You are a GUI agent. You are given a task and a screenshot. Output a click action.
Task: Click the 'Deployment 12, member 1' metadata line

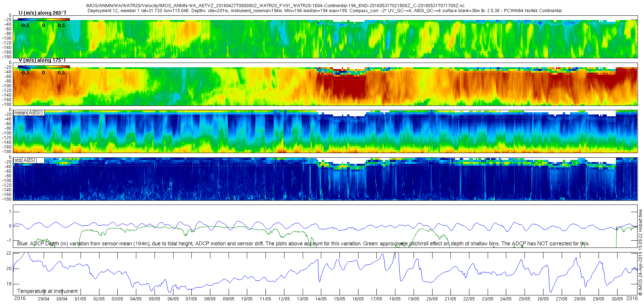click(x=325, y=11)
